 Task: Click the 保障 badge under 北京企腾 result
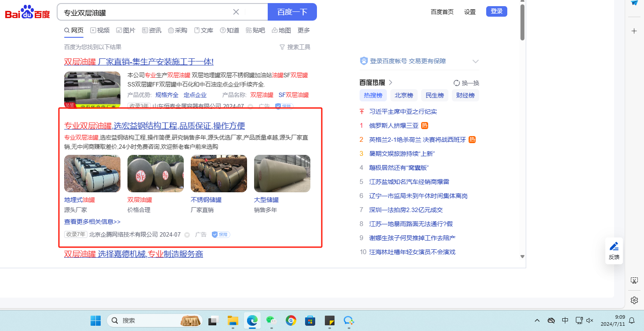coord(221,235)
